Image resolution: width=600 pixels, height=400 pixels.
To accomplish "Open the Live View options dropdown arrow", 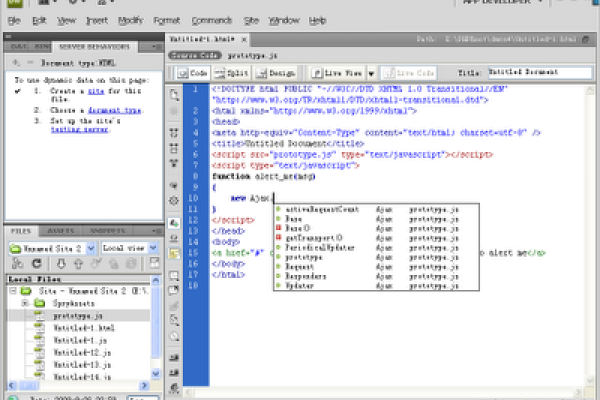I will tap(371, 73).
